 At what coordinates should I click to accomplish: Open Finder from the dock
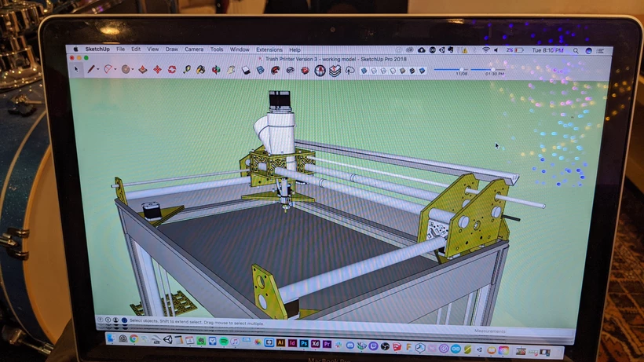pos(111,338)
